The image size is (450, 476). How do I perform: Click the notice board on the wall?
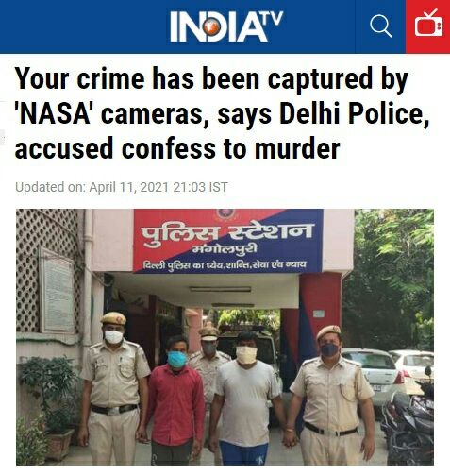pyautogui.click(x=58, y=291)
